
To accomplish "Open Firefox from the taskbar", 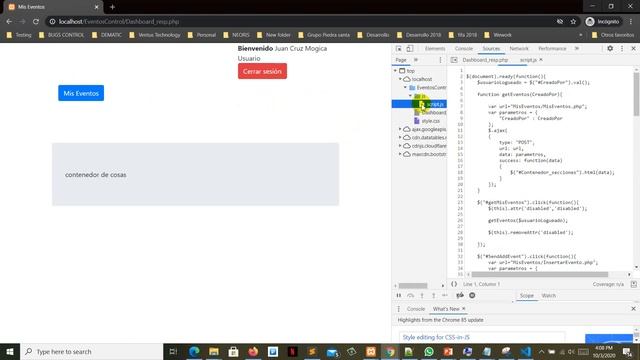I will tap(253, 351).
